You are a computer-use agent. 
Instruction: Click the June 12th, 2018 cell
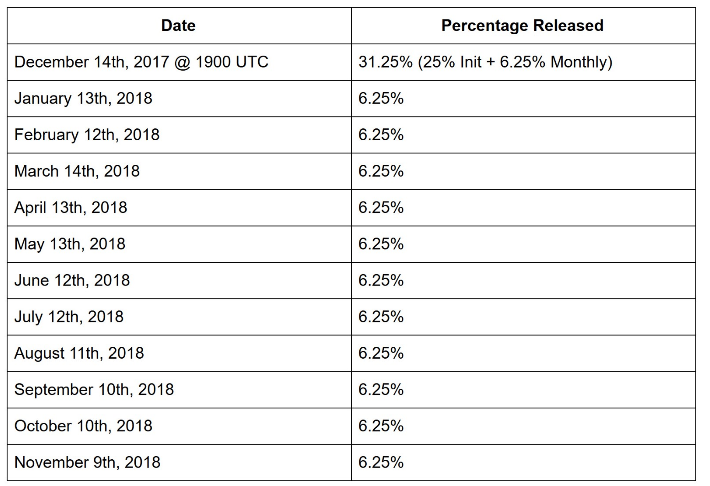[72, 280]
